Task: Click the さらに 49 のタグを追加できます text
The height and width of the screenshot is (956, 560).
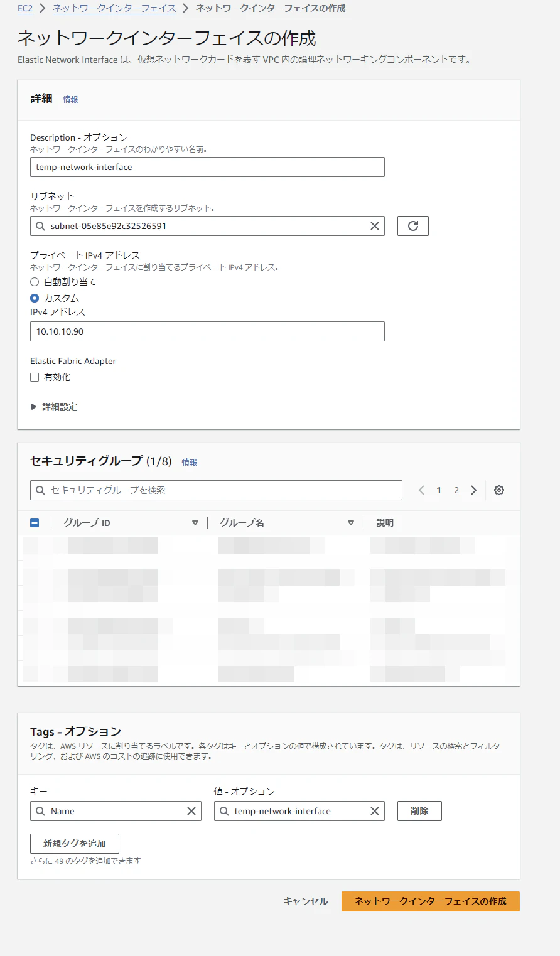Action: pyautogui.click(x=85, y=861)
